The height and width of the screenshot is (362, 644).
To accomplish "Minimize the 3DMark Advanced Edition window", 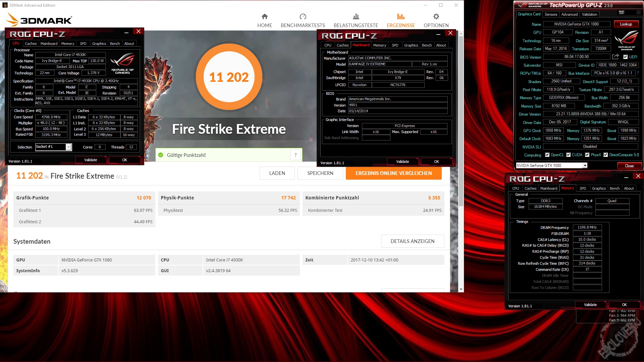I will (426, 5).
